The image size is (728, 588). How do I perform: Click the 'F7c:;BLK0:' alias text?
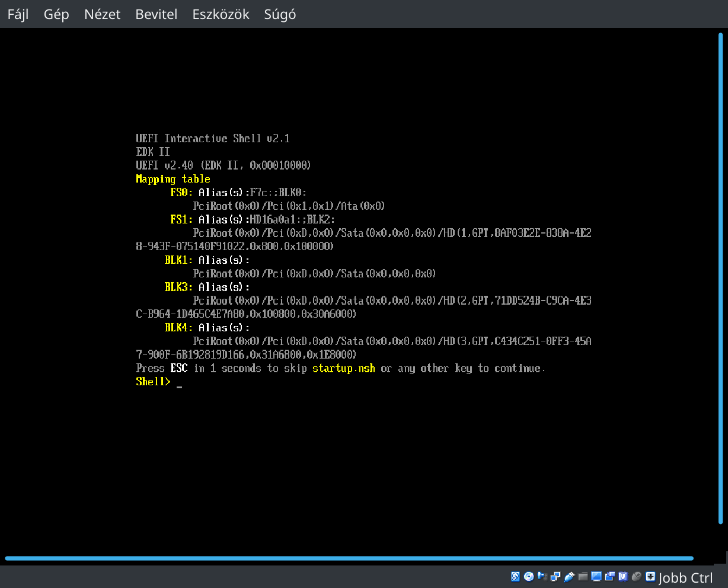278,193
